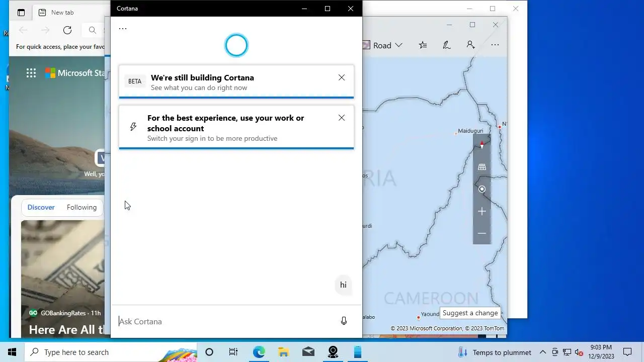Open the 'We're still building Cortana' card

coord(236,82)
